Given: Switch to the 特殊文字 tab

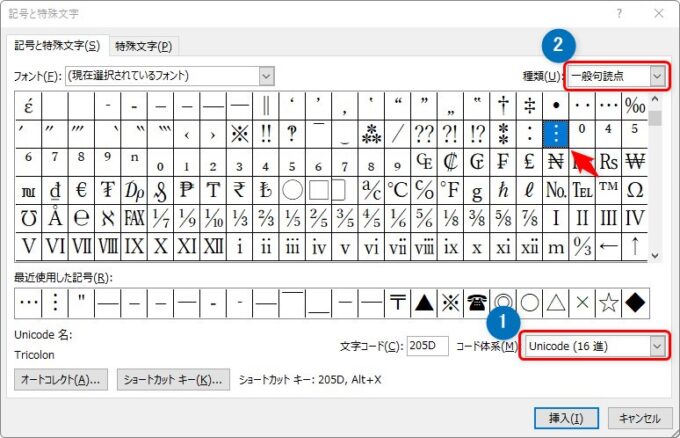Looking at the screenshot, I should pyautogui.click(x=143, y=46).
